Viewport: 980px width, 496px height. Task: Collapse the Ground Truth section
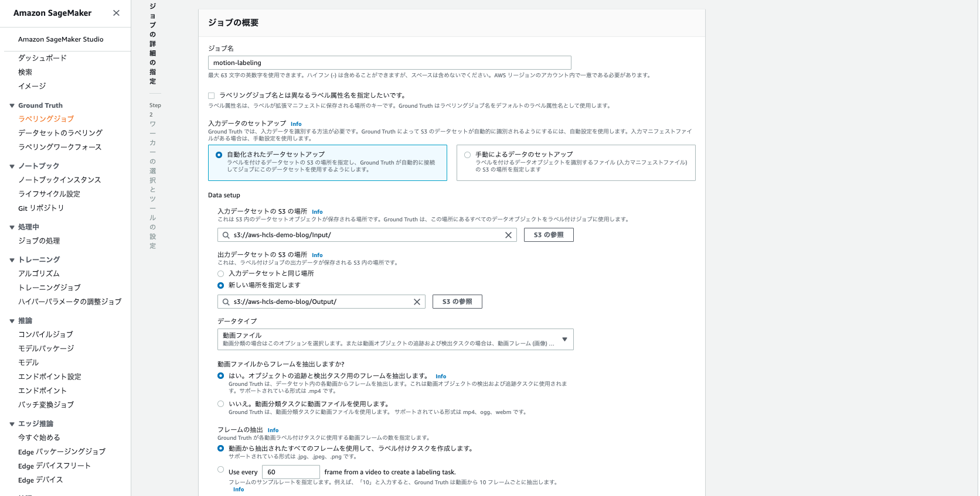12,105
